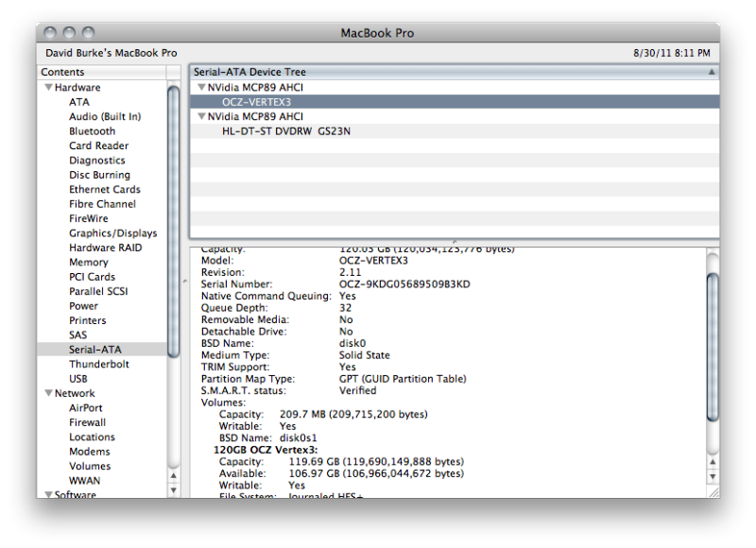The height and width of the screenshot is (548, 756).
Task: Click the window resize grip corner
Action: click(x=713, y=491)
